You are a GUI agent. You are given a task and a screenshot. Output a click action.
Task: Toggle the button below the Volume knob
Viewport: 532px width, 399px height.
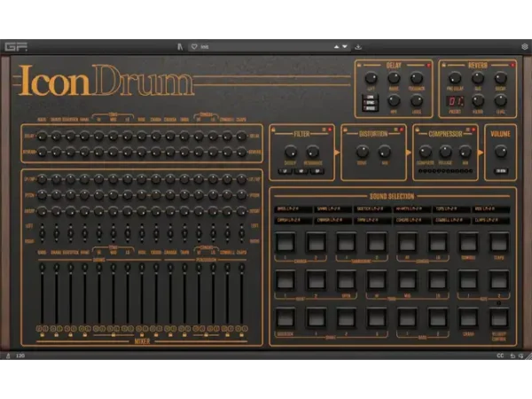click(x=500, y=171)
